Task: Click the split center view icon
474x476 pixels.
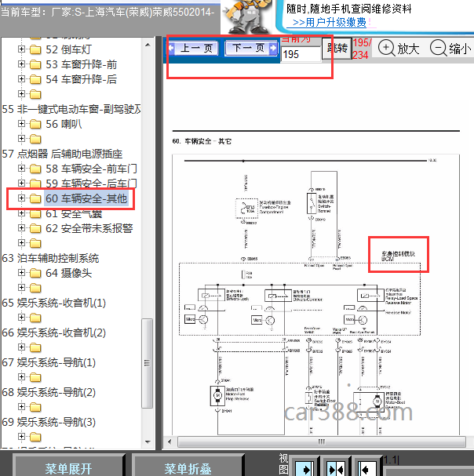Action: 337,469
